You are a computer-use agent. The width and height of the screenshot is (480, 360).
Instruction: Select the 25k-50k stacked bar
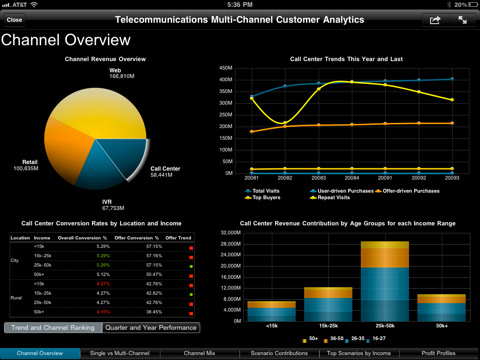(x=385, y=281)
